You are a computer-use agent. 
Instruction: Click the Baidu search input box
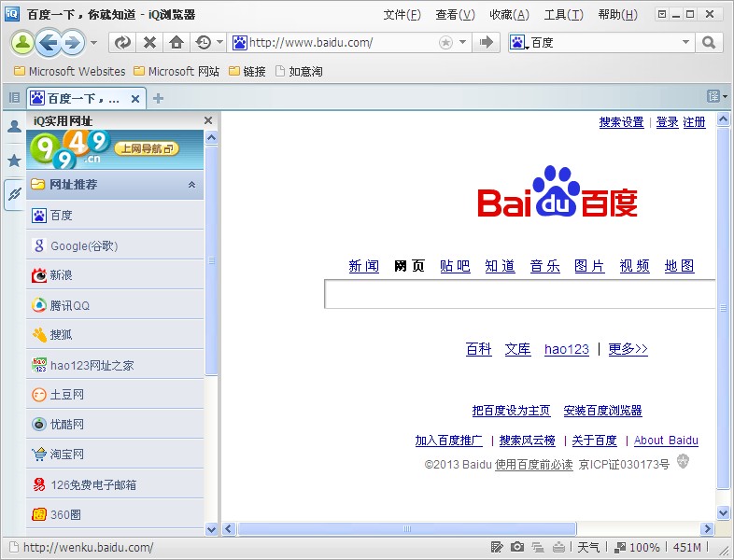[520, 294]
